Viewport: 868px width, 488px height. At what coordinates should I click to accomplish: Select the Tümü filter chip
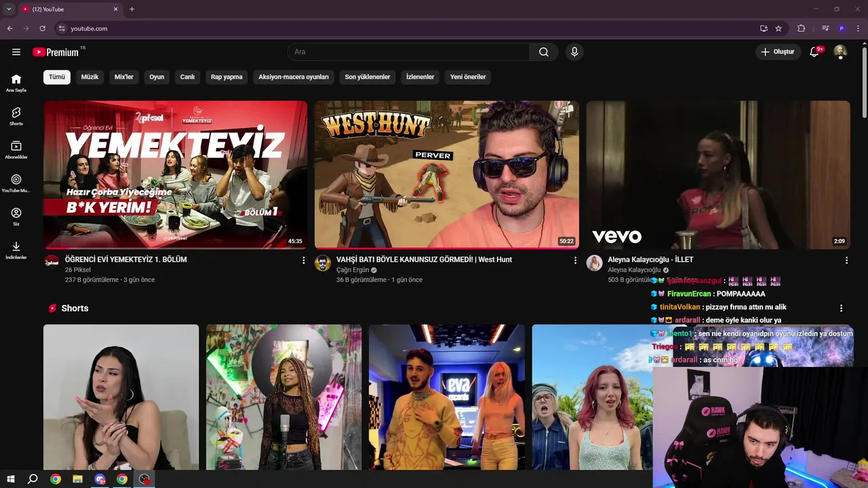point(57,77)
